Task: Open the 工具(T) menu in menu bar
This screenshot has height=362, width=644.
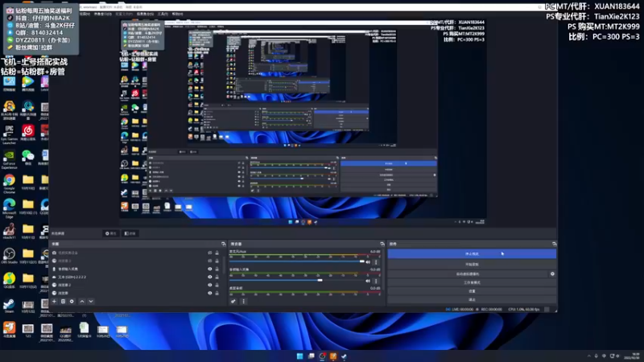Action: click(x=163, y=14)
